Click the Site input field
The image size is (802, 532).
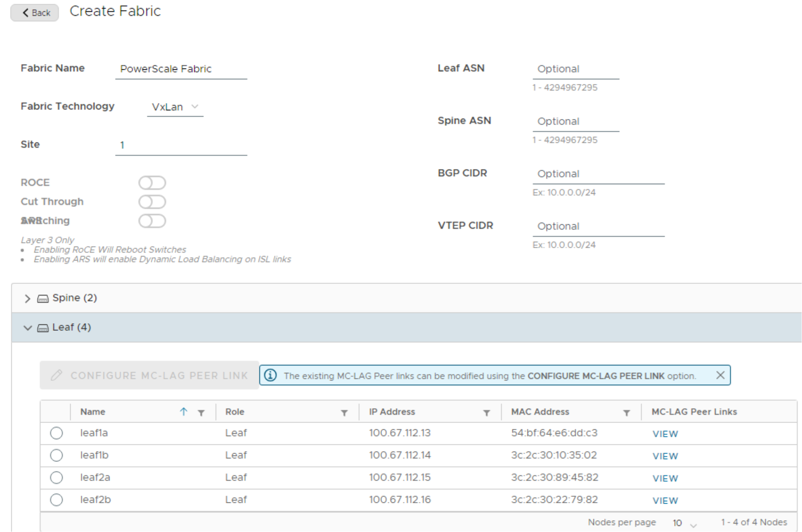(x=181, y=145)
